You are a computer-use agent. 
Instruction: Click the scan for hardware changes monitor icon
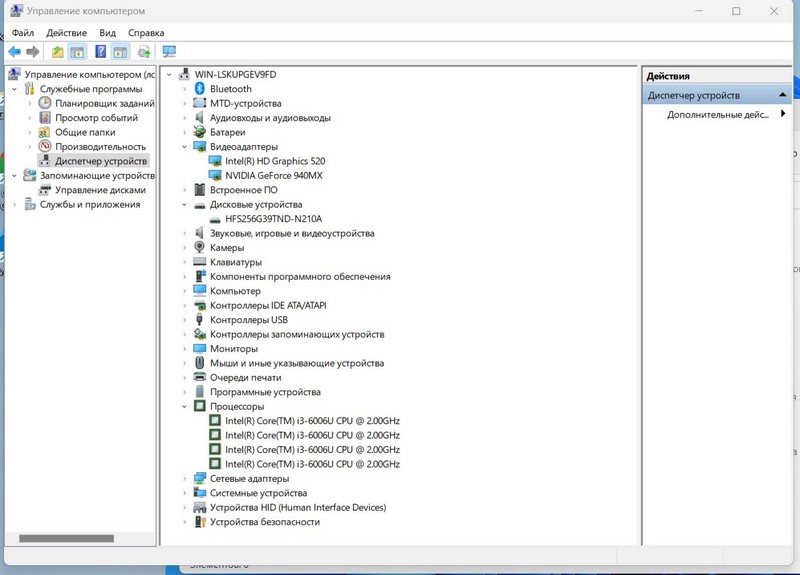[x=169, y=52]
